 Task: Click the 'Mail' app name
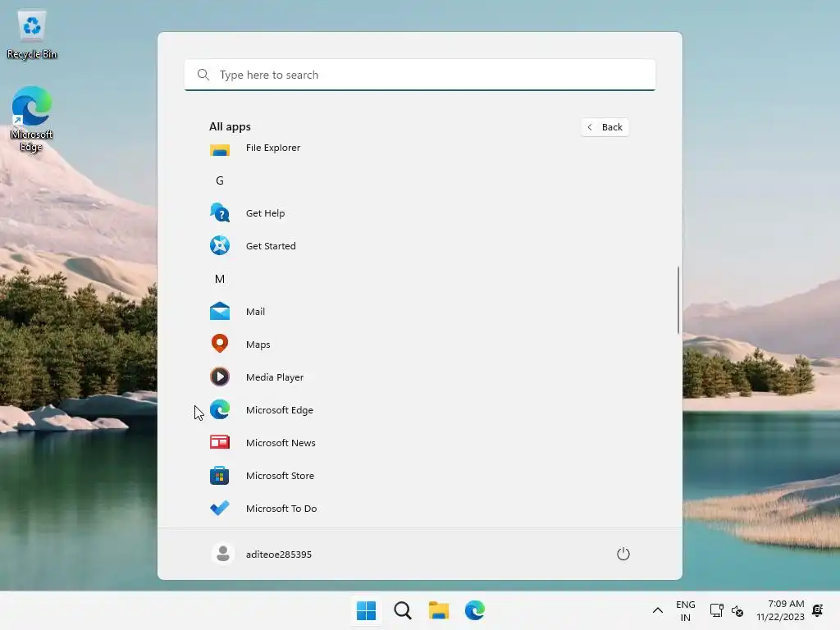[x=256, y=311]
